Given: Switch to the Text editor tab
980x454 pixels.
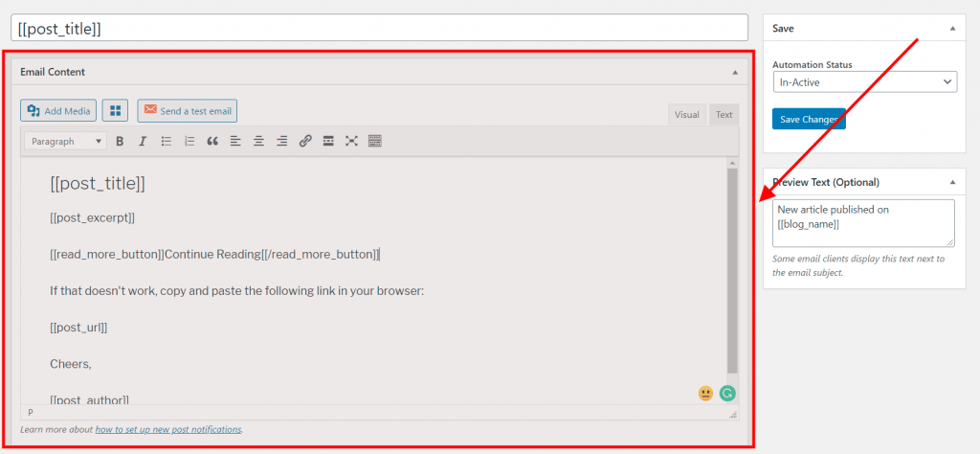Looking at the screenshot, I should coord(724,114).
